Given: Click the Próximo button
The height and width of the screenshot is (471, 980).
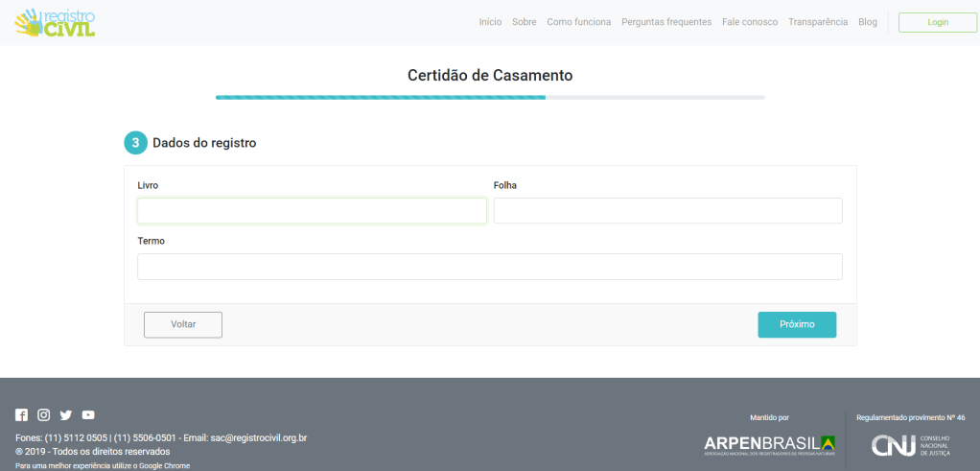Looking at the screenshot, I should [797, 324].
